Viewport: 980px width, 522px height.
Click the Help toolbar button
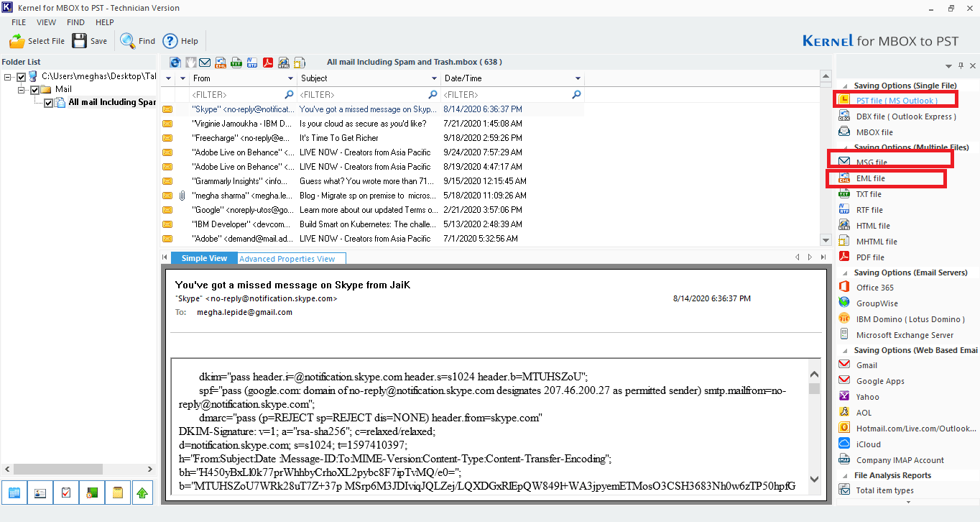180,41
